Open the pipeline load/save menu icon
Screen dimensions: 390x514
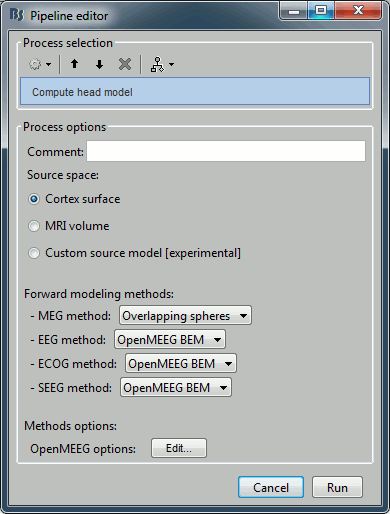(162, 64)
